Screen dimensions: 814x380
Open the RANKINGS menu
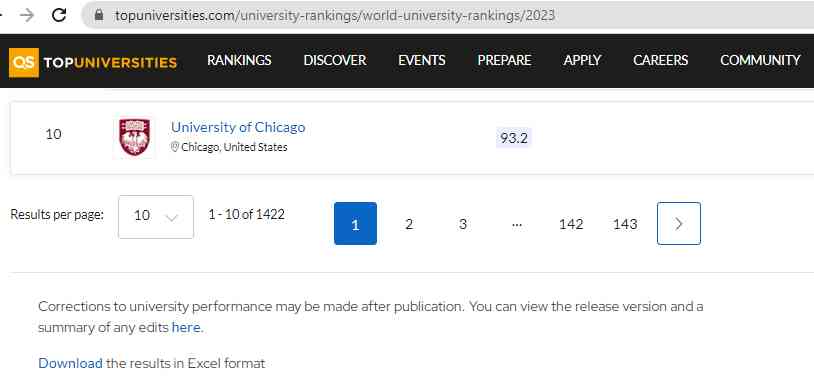click(239, 60)
